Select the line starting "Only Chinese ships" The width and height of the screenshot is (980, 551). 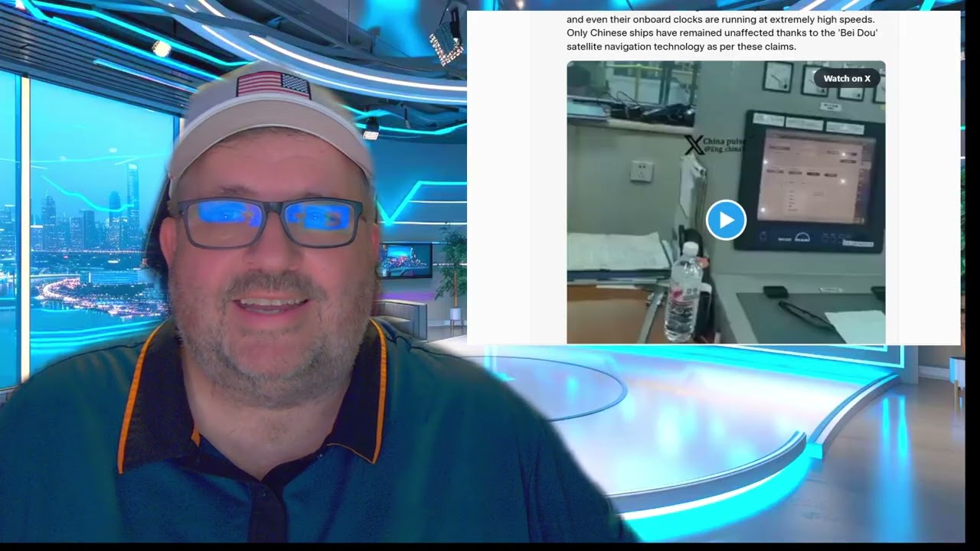(722, 33)
